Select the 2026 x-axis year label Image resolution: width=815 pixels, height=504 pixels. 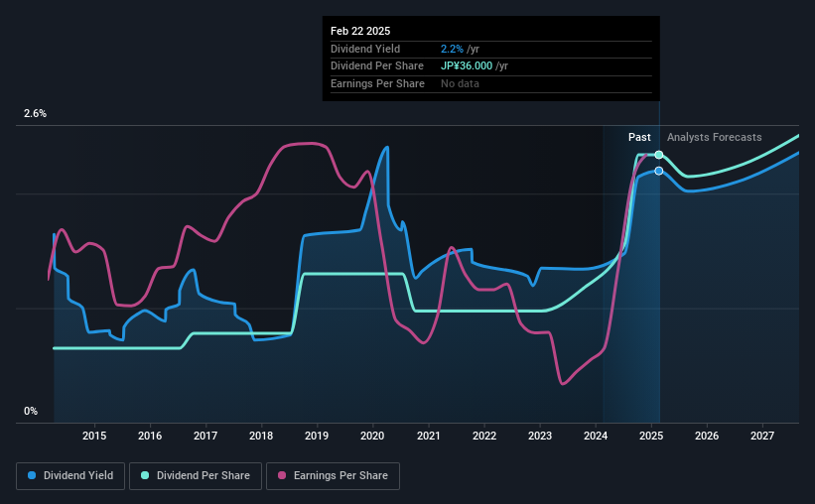point(707,436)
